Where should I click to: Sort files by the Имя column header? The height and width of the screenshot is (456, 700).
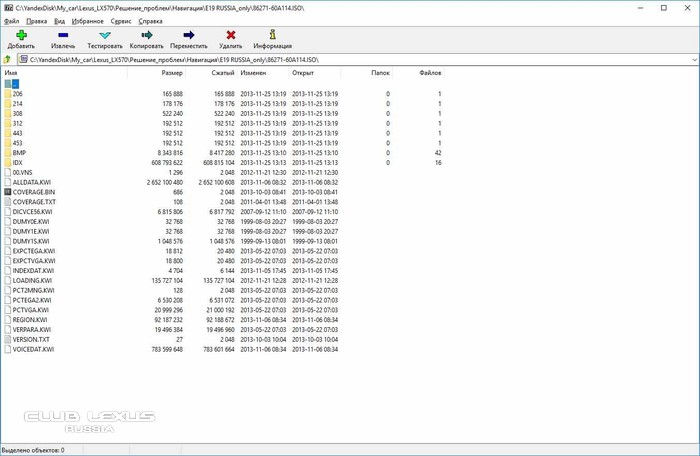click(11, 73)
